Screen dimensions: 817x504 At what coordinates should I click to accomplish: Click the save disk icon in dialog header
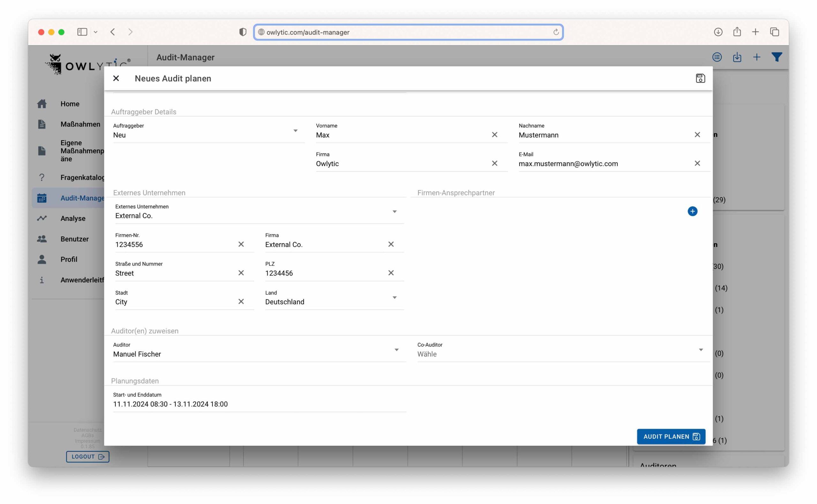[x=700, y=78]
